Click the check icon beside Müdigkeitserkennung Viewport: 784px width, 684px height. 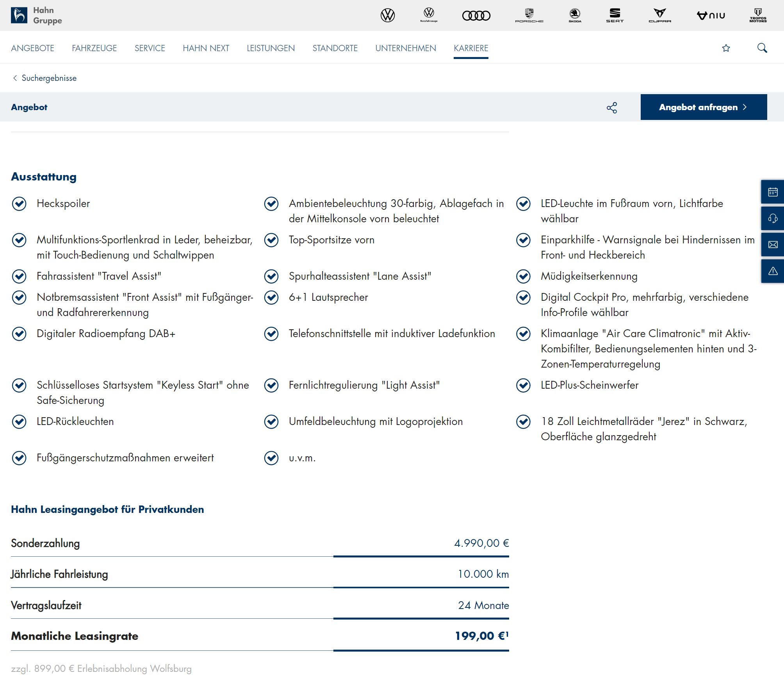(523, 276)
